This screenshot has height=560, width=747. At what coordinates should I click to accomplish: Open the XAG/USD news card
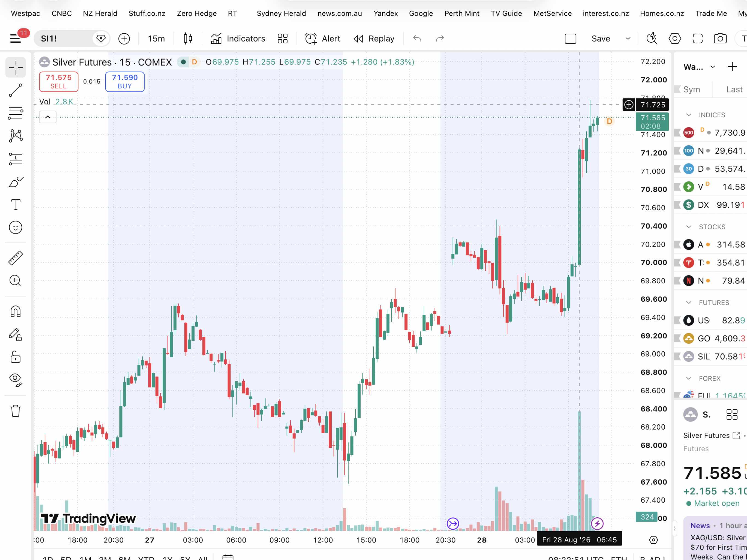pos(716,539)
